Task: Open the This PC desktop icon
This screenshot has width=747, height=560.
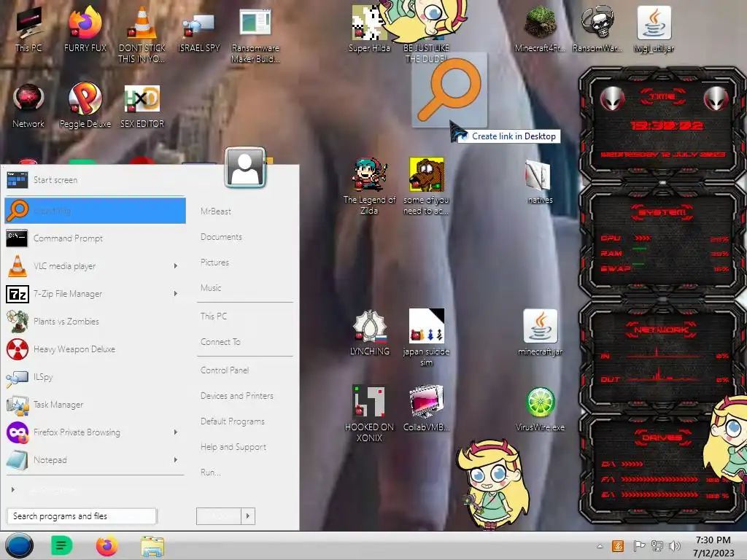Action: click(x=28, y=28)
